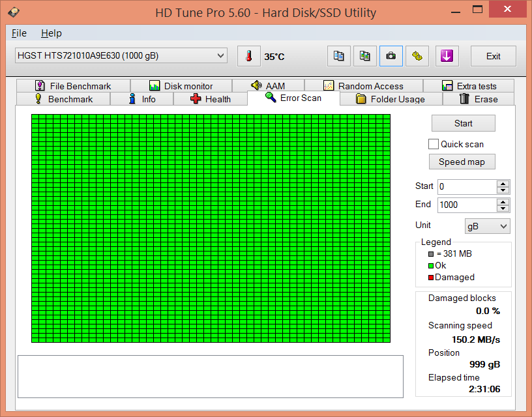The image size is (532, 417).
Task: Click the purple down-arrow tray icon
Action: point(447,56)
